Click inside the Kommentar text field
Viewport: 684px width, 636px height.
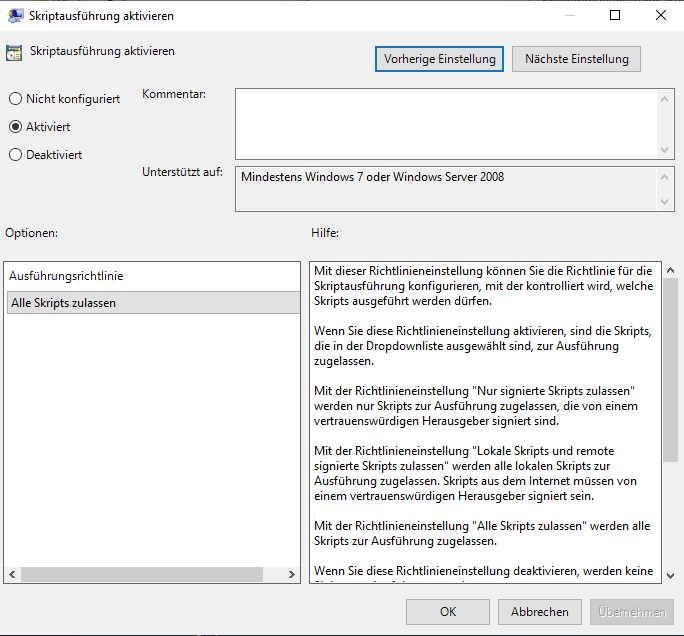tap(445, 123)
